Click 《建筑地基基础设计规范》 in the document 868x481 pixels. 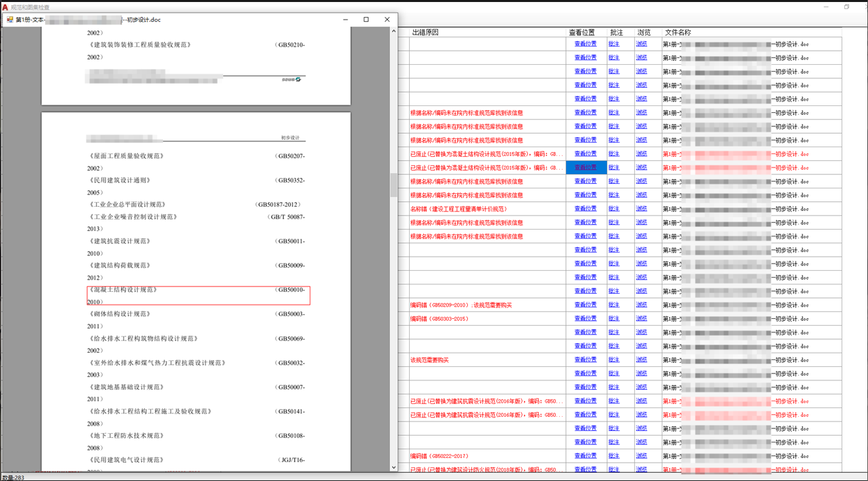[126, 387]
